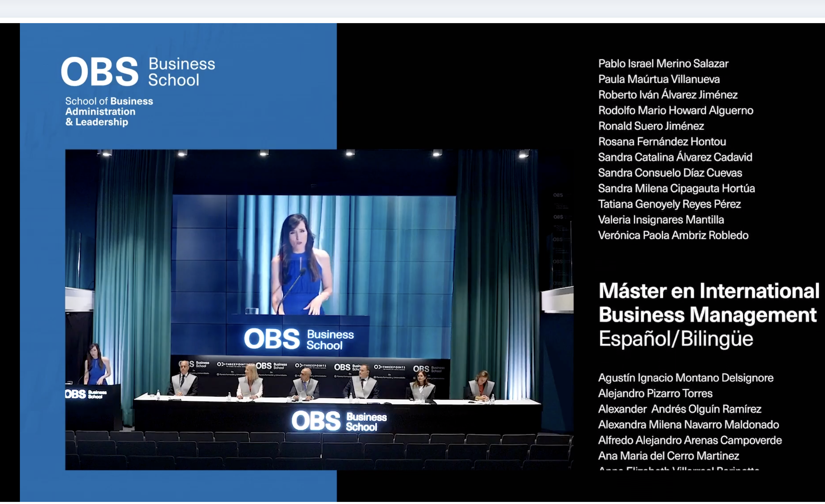Screen dimensions: 825x504
Task: Select 'Tatiana Genoyely Reyes Pérez'
Action: [669, 204]
